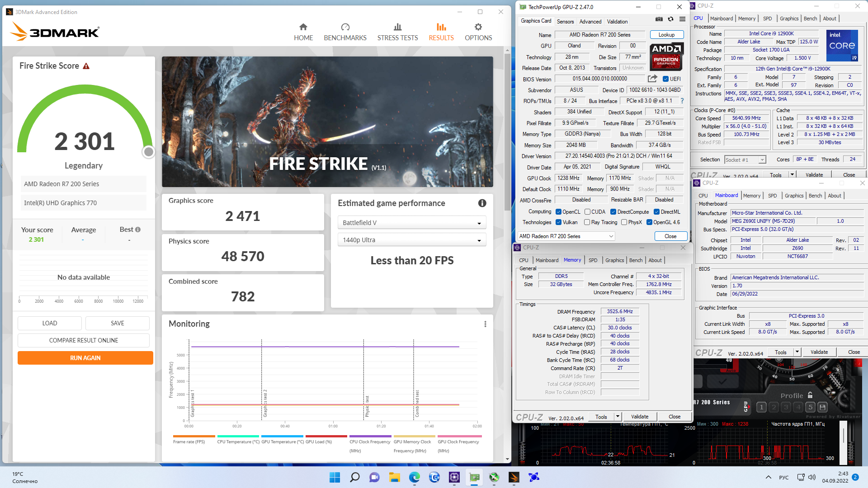This screenshot has width=868, height=488.
Task: Click the info icon next to Best
Action: click(138, 230)
